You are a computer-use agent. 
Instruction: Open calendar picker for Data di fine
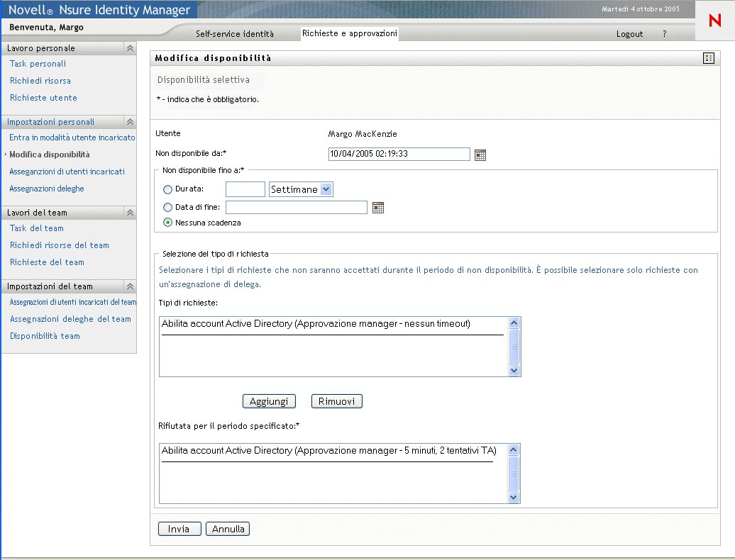[x=378, y=208]
